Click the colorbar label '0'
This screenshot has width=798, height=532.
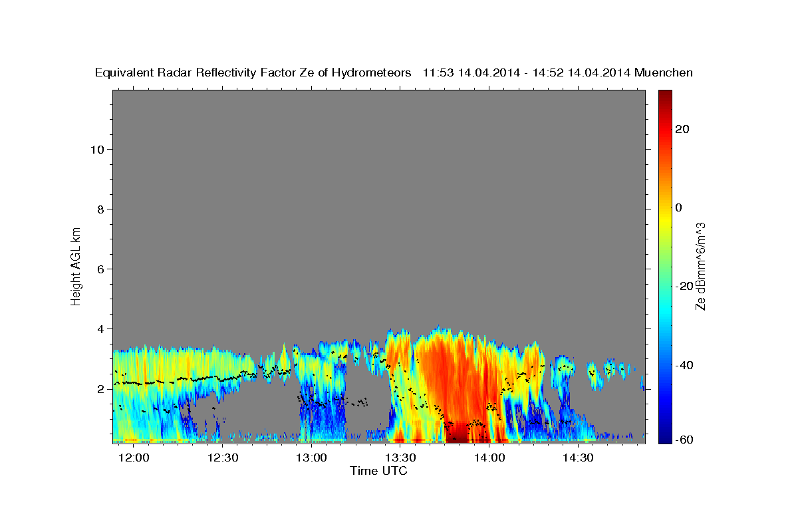(x=678, y=207)
